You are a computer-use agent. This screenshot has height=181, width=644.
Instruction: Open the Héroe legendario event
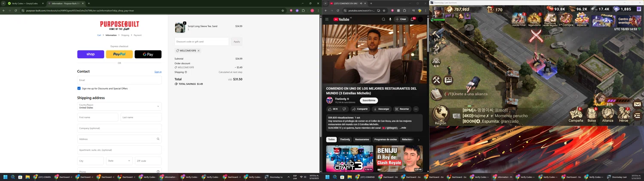pos(534,20)
